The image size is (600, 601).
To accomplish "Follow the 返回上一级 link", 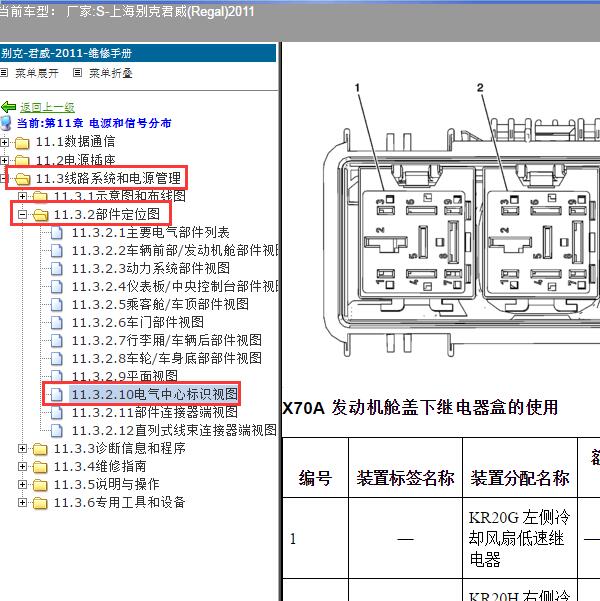I will (x=47, y=107).
